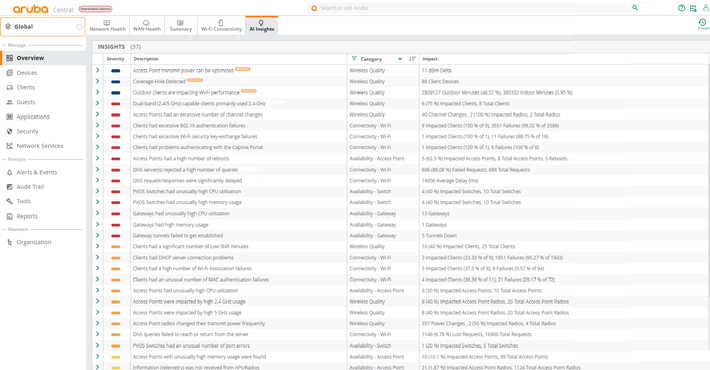This screenshot has width=710, height=370.
Task: Switch to Summary tab
Action: coord(181,26)
